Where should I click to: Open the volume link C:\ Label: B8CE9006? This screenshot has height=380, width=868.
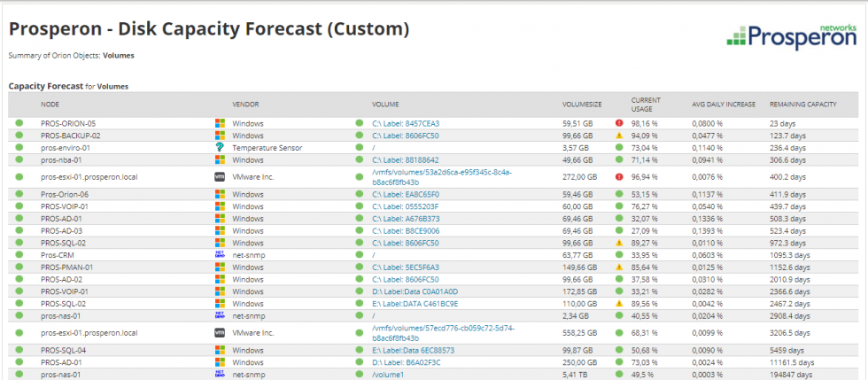(x=406, y=231)
